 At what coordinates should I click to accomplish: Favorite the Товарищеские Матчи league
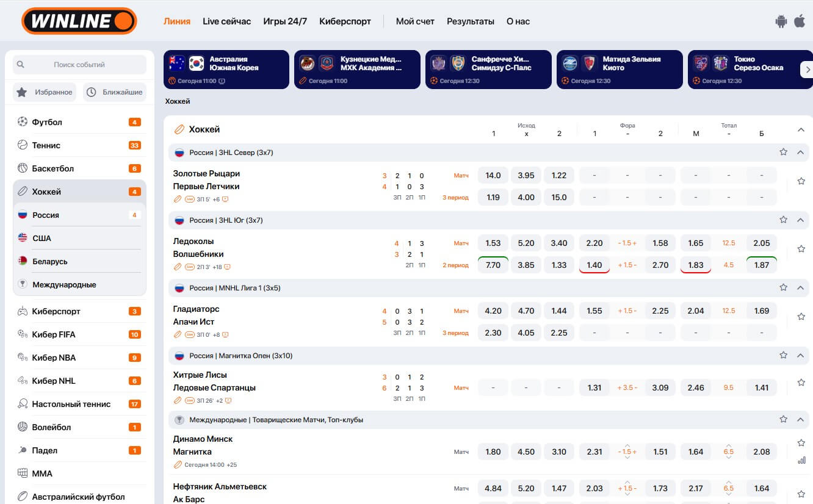point(784,420)
